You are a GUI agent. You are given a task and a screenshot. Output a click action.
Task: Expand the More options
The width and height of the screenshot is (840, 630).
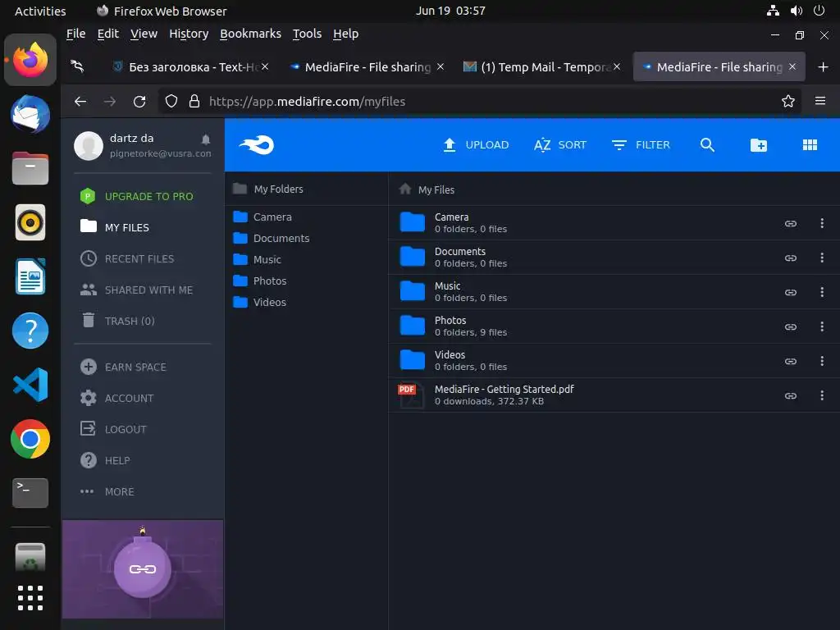107,491
